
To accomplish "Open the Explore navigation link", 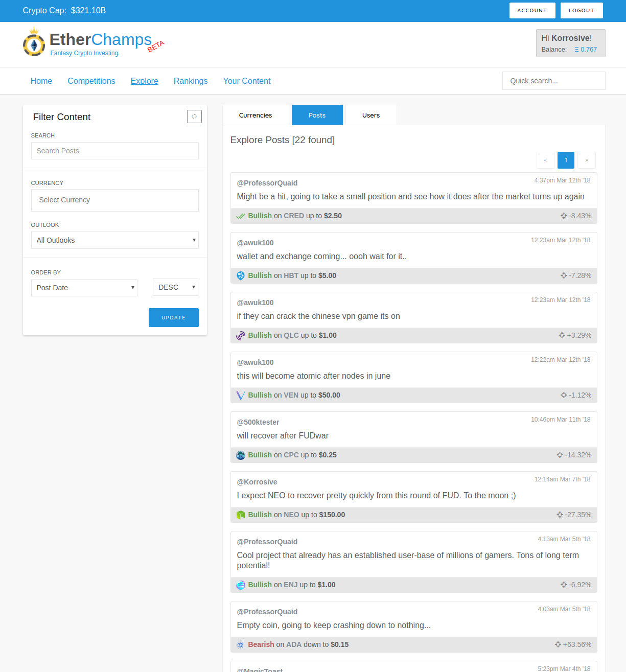I will coord(145,81).
